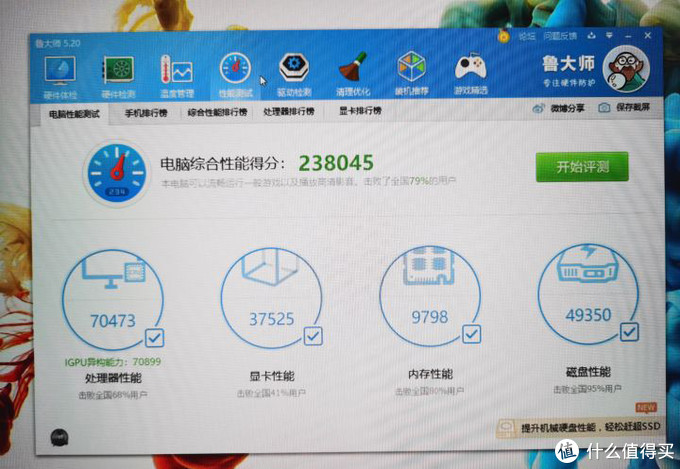Viewport: 680px width, 469px height.
Task: Click the 内存性能 label
Action: click(430, 374)
